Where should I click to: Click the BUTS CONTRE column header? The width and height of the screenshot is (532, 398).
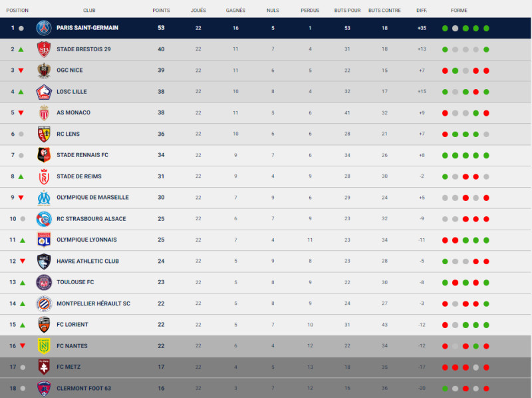[x=385, y=11]
